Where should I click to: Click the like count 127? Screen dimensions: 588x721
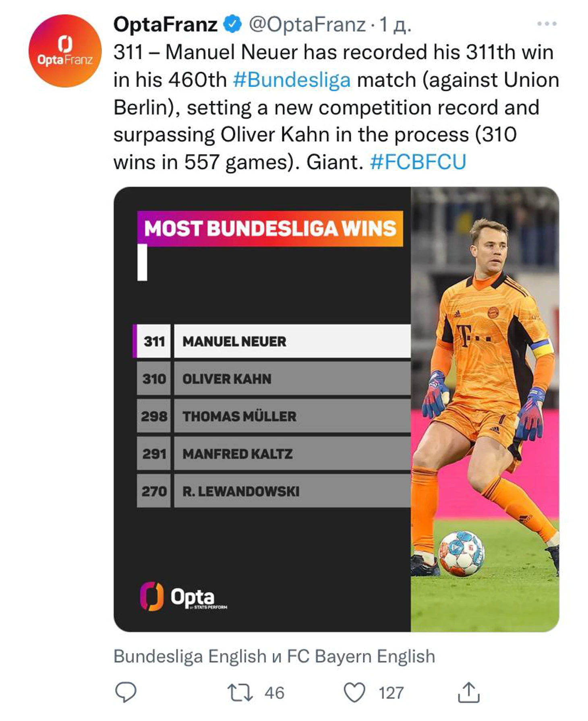click(391, 693)
